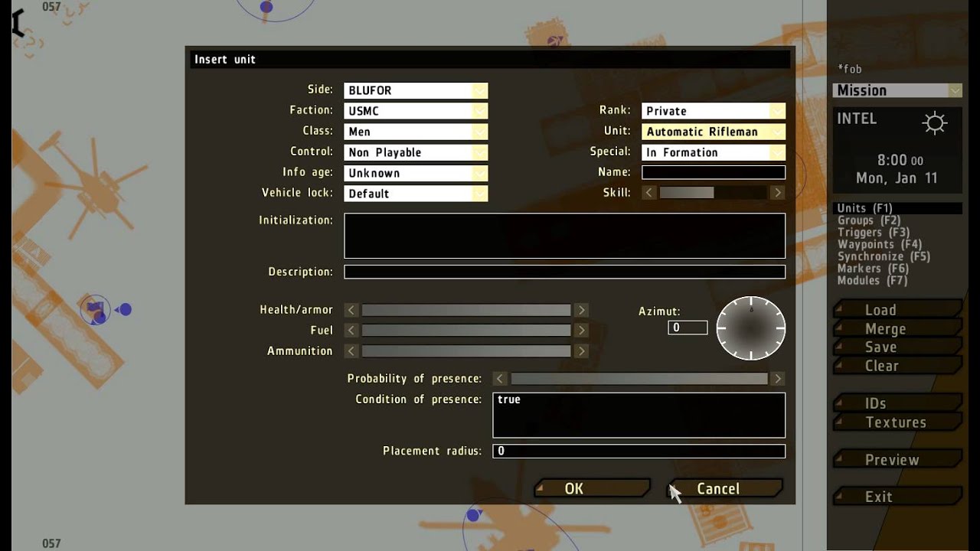The image size is (980, 551).
Task: Click the Merge button
Action: [x=897, y=329]
